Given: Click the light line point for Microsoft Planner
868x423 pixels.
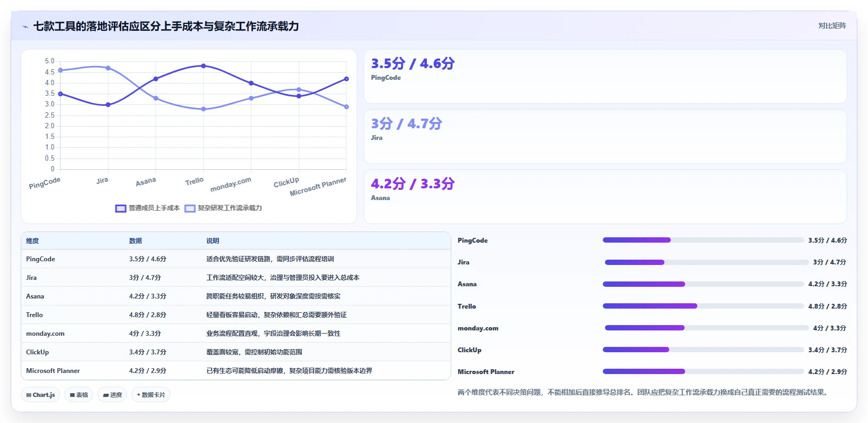Looking at the screenshot, I should (347, 107).
